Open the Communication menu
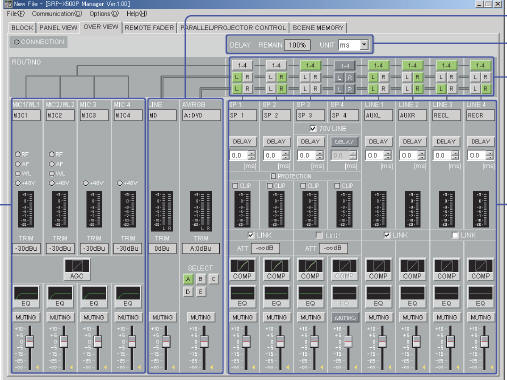507x380 pixels. point(57,14)
